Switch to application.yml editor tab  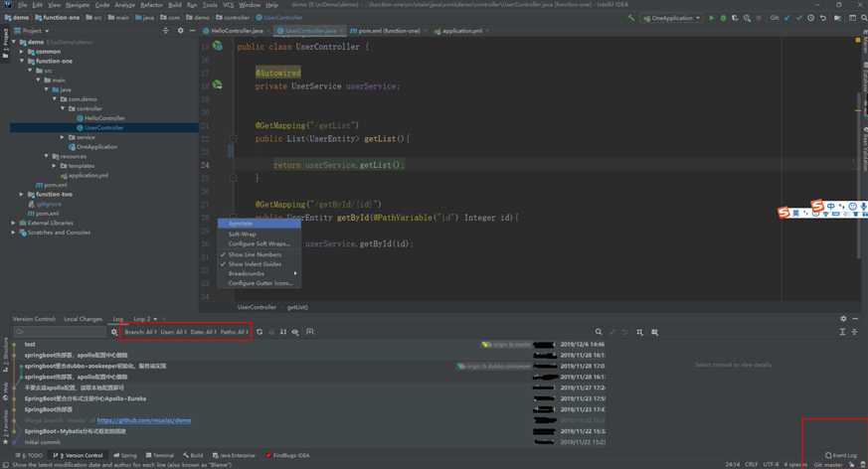460,31
